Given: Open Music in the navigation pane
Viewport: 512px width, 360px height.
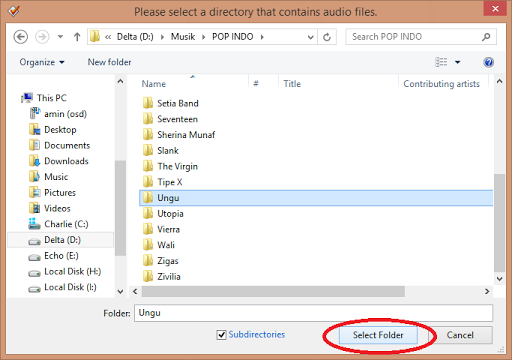Looking at the screenshot, I should point(49,177).
